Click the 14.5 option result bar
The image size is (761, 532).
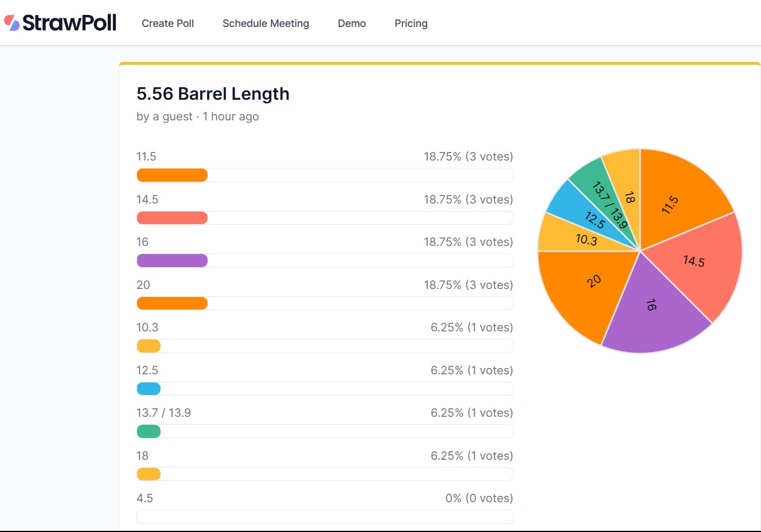point(325,218)
